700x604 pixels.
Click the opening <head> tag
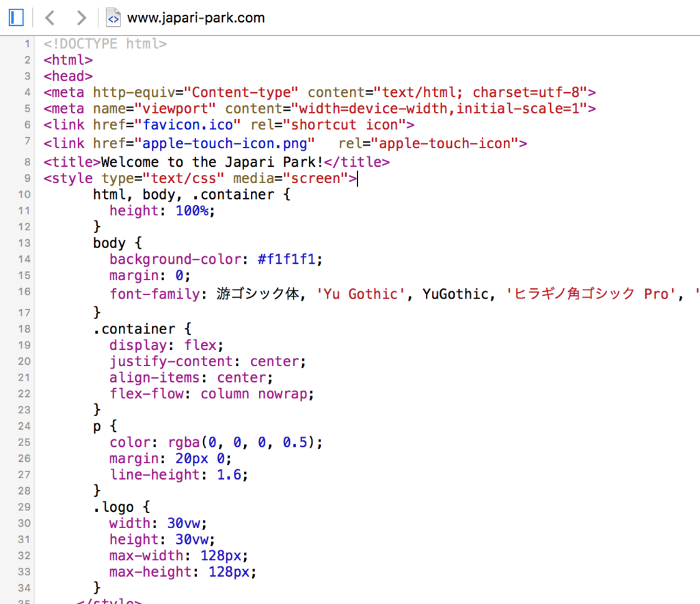coord(68,77)
